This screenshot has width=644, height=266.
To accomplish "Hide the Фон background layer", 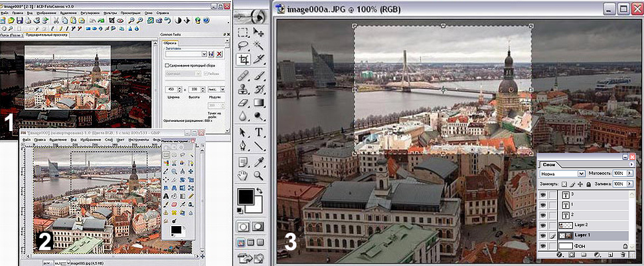I will tap(543, 246).
